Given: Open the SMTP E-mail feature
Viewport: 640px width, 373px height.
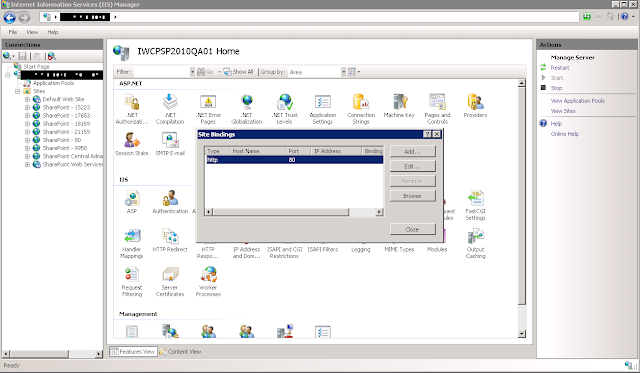Looking at the screenshot, I should [170, 144].
